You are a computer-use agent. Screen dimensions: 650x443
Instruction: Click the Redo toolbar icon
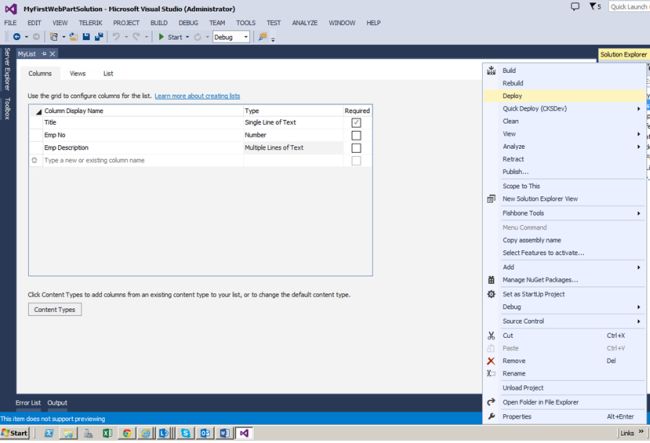coord(136,37)
